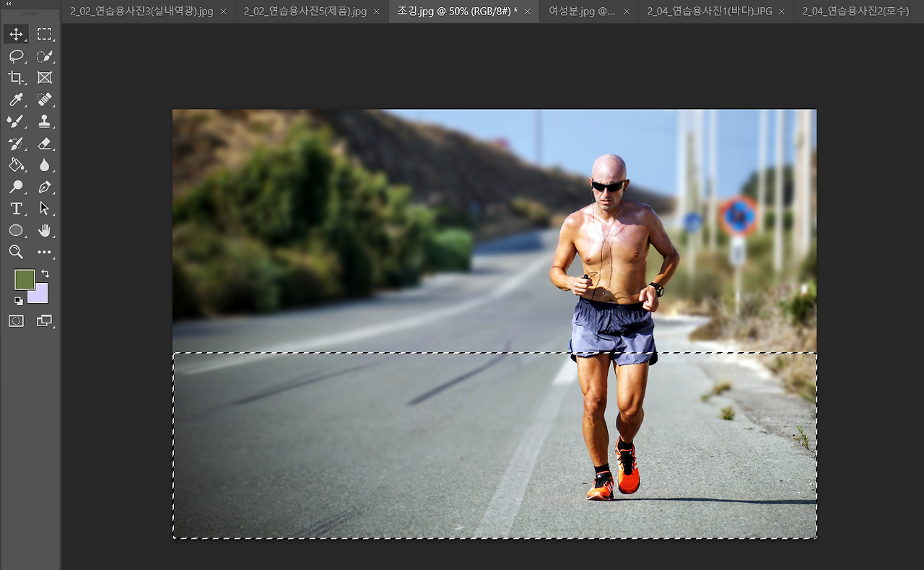The height and width of the screenshot is (570, 924).
Task: Click the red road sign in the photo
Action: click(x=738, y=215)
